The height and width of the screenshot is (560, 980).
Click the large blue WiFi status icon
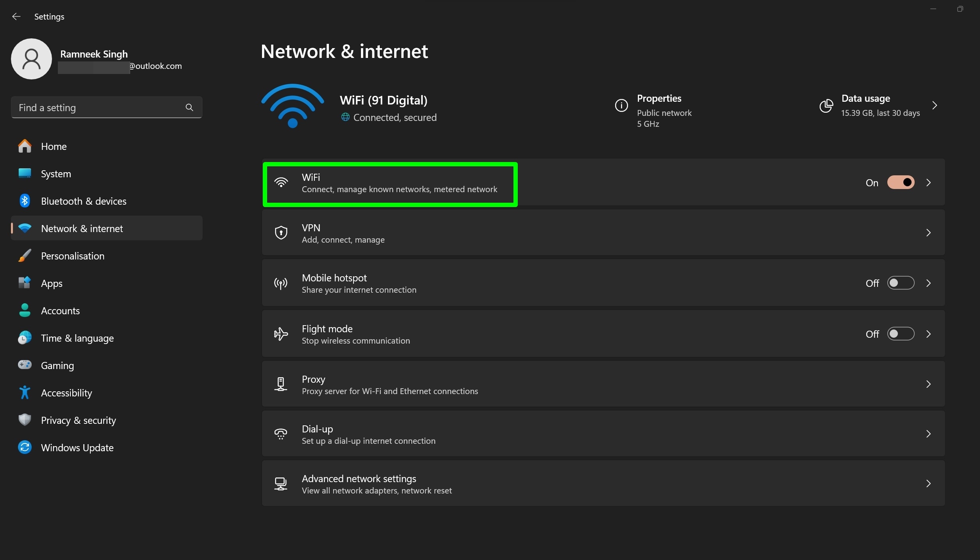(x=293, y=106)
